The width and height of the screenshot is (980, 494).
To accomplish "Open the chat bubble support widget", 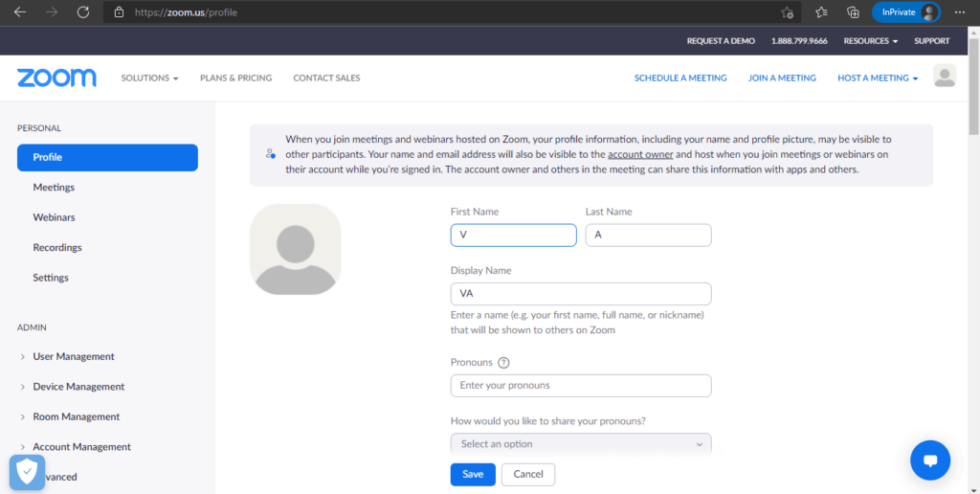I will click(x=930, y=460).
